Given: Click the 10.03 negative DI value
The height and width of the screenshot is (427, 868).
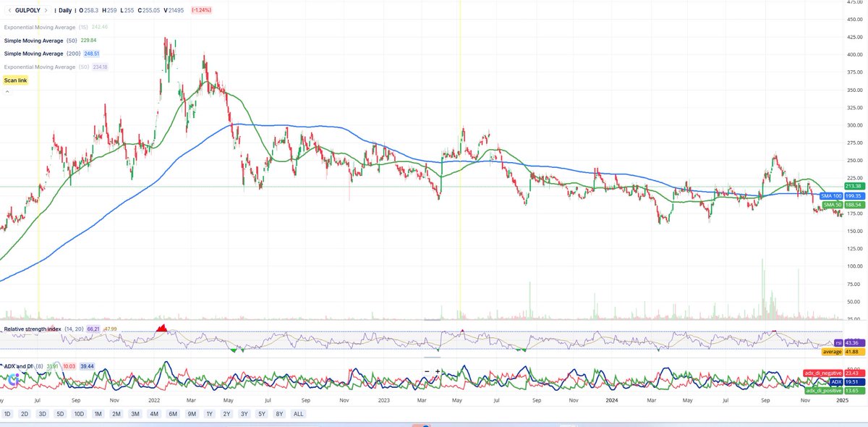Looking at the screenshot, I should [x=69, y=366].
